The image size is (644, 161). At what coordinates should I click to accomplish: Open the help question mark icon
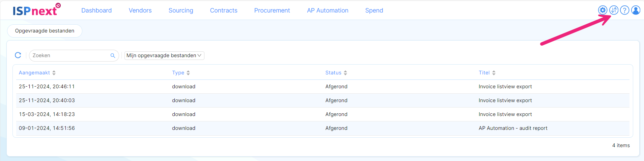624,10
